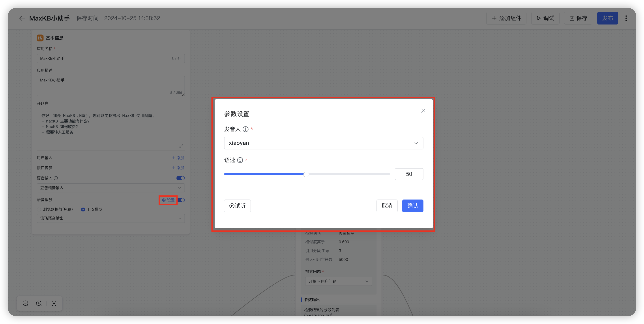Click the 开场白 text area
Screen dimensions: 644x324
click(111, 130)
